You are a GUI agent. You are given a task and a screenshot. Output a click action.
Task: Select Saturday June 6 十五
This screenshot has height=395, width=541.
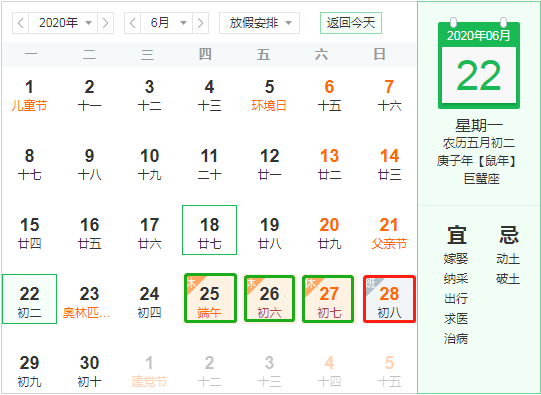[x=329, y=95]
